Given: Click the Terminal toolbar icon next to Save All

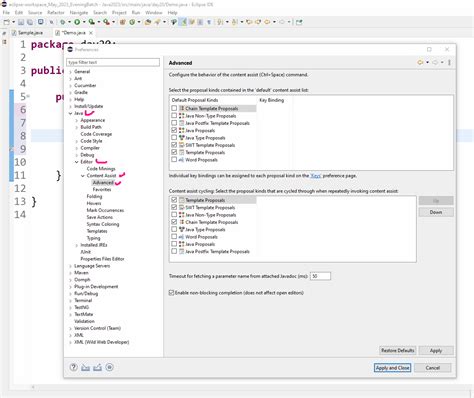Looking at the screenshot, I should [40, 22].
